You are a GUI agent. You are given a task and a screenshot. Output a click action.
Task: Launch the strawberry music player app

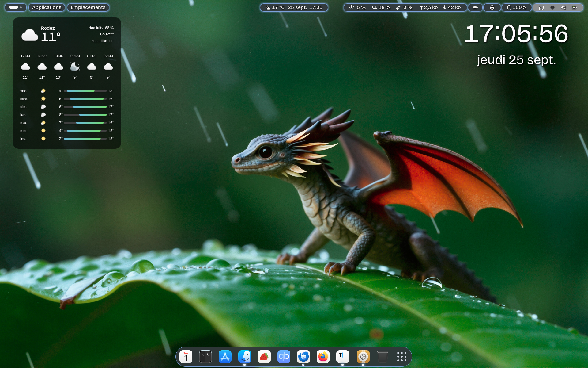pos(264,357)
